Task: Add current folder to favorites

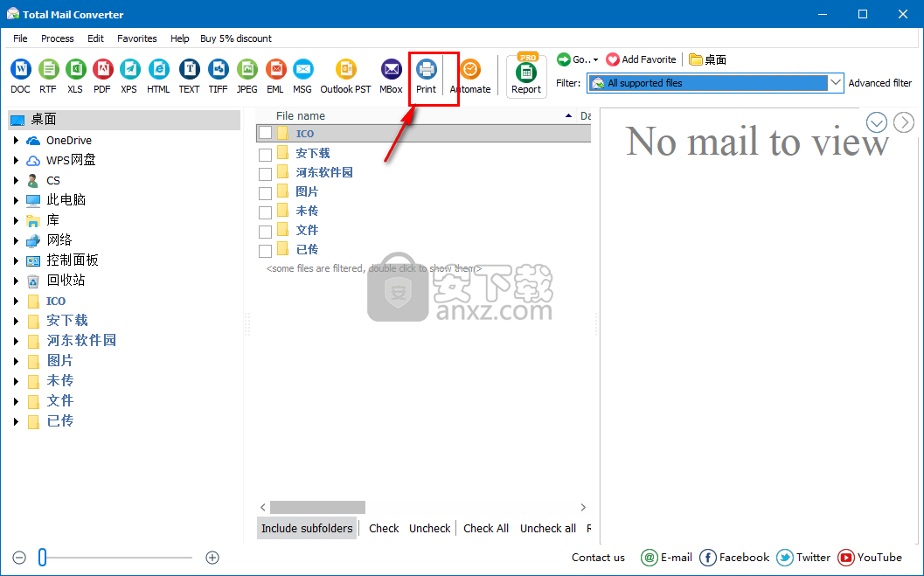Action: tap(641, 59)
